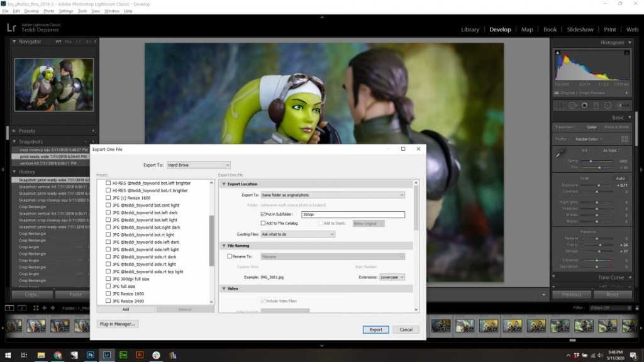
Task: Click the Navigator preview thumbnail
Action: tap(54, 85)
